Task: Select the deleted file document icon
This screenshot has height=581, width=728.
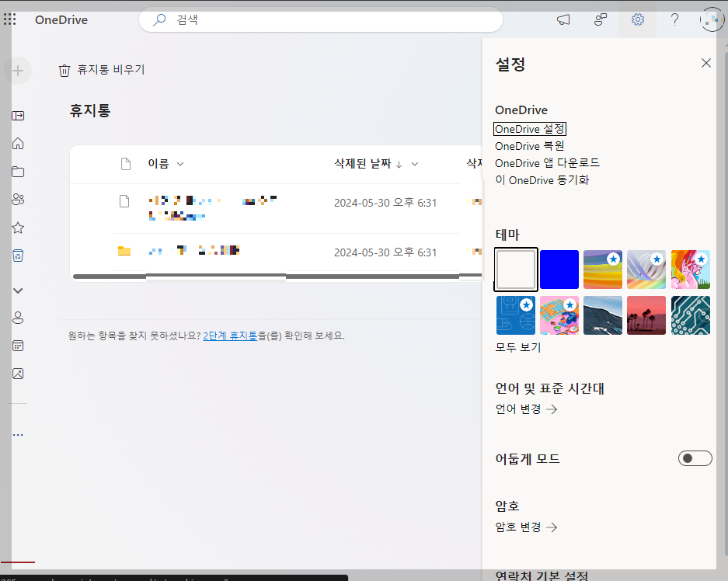Action: (x=124, y=201)
